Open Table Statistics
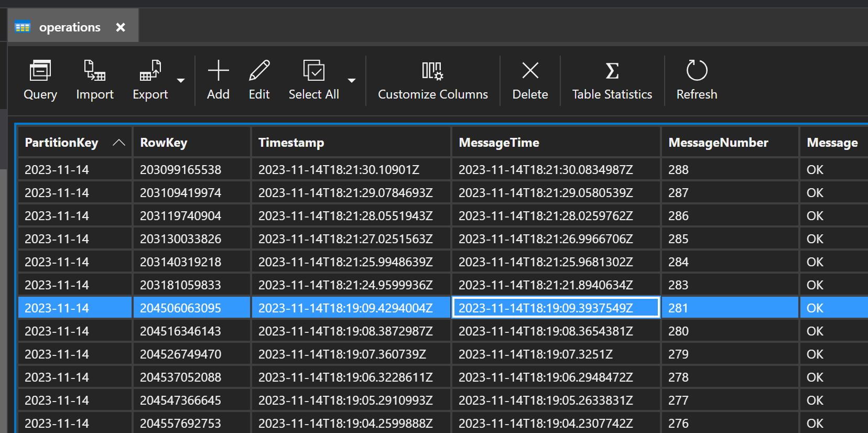Image resolution: width=868 pixels, height=433 pixels. tap(612, 80)
